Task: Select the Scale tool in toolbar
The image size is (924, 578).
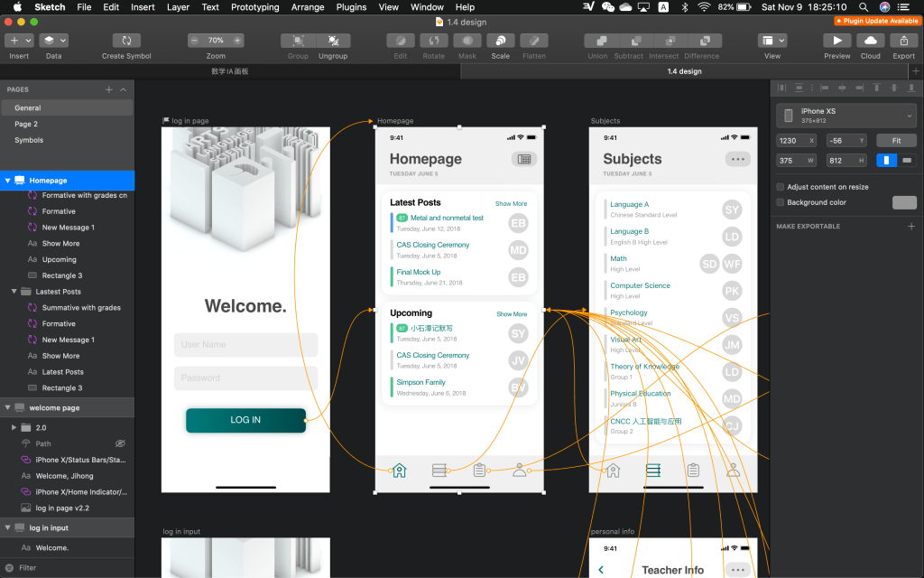Action: [500, 41]
